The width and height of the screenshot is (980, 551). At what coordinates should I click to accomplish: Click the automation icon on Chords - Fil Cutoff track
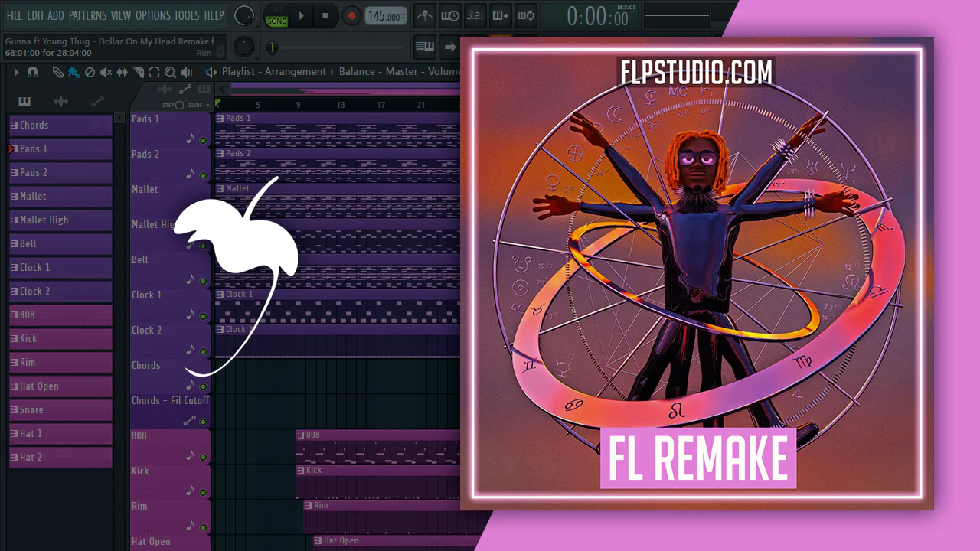tap(189, 420)
